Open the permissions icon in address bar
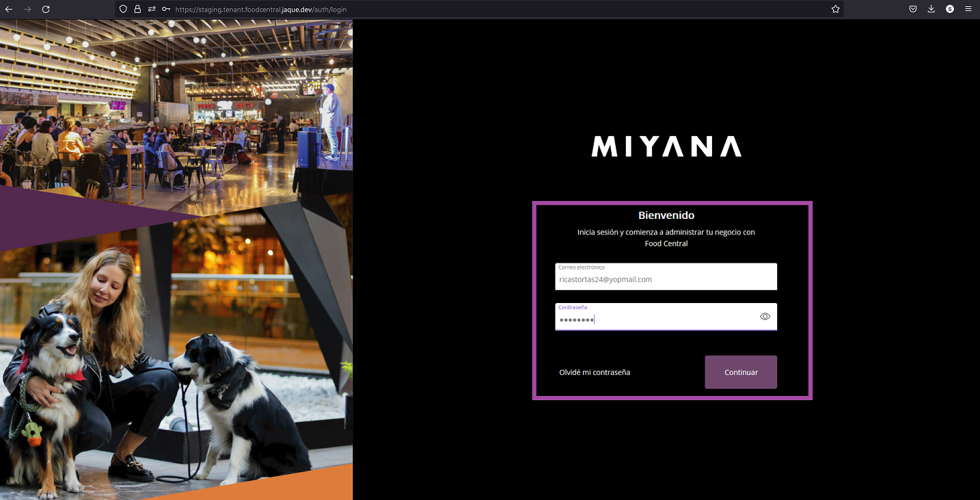The height and width of the screenshot is (500, 980). point(152,10)
